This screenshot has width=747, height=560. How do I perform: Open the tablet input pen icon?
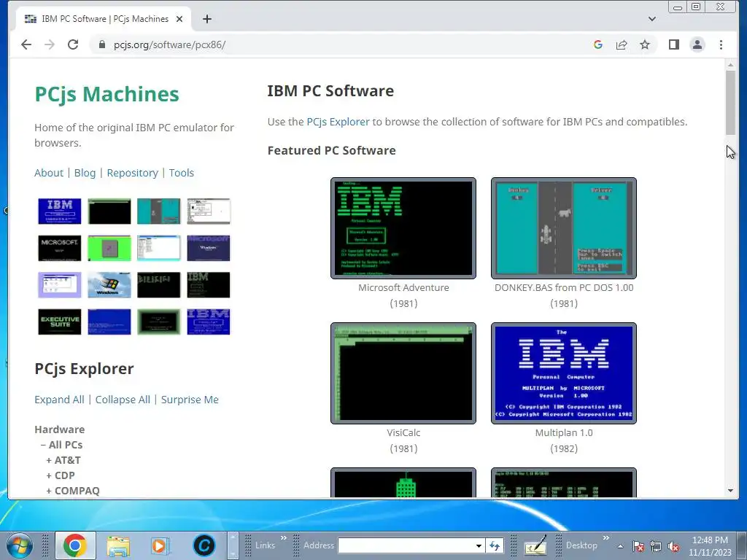tap(535, 545)
